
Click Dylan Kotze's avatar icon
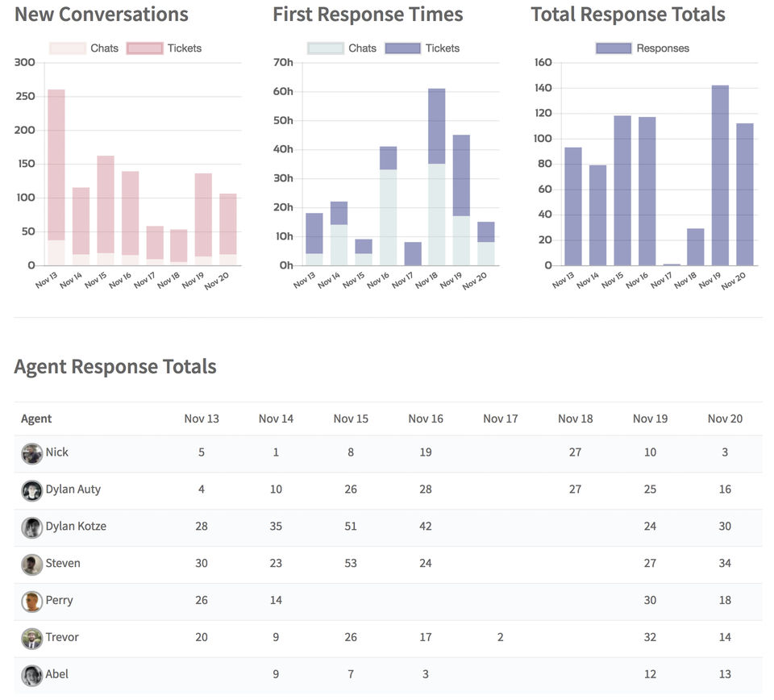point(32,527)
